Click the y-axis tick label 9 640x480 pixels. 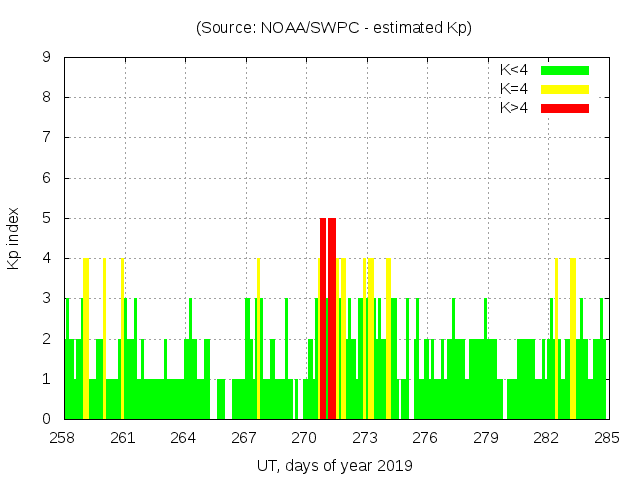(x=47, y=58)
